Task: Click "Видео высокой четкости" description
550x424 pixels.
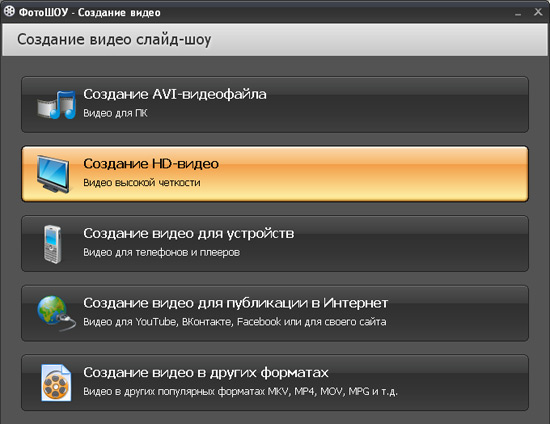Action: (x=142, y=182)
